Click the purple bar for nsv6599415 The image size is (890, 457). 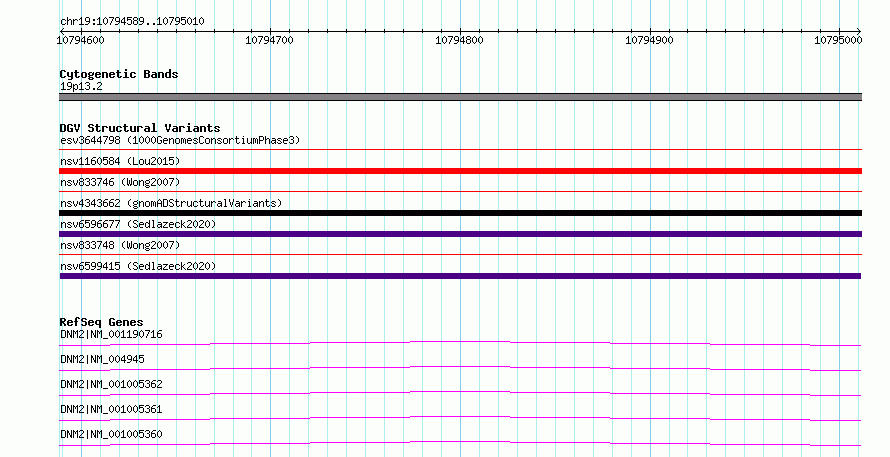point(460,276)
